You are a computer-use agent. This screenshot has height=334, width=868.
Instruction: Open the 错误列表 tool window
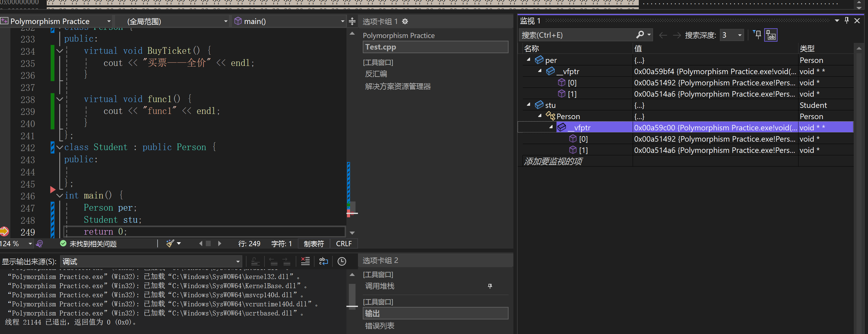[x=380, y=325]
